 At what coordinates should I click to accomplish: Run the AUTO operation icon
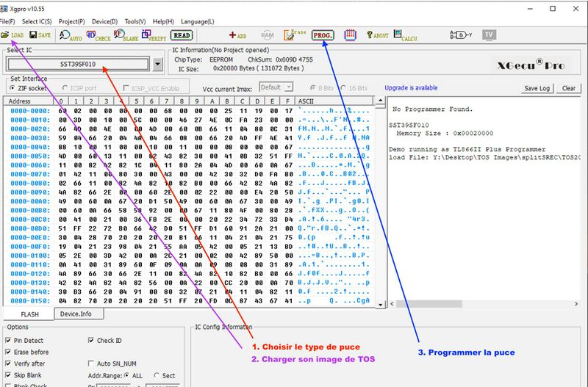click(x=71, y=35)
